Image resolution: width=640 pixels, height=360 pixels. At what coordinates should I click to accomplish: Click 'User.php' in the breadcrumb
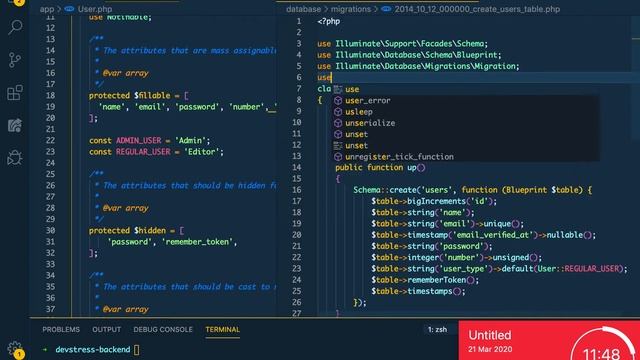95,9
